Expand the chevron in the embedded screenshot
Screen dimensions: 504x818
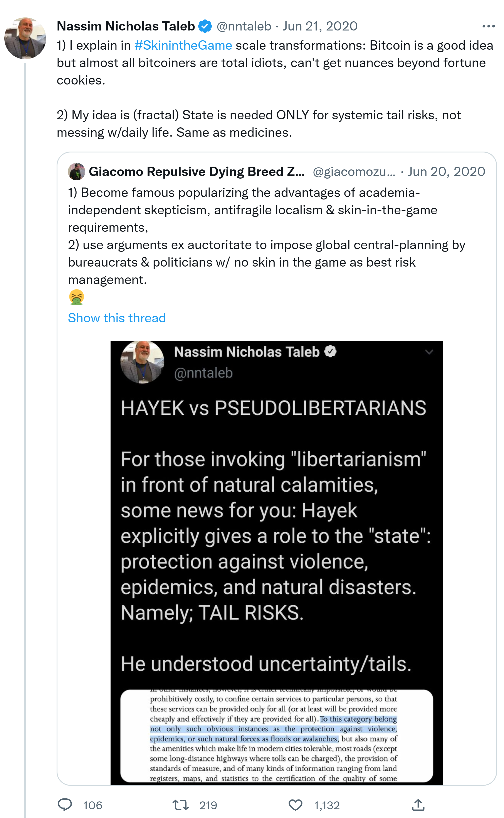429,352
